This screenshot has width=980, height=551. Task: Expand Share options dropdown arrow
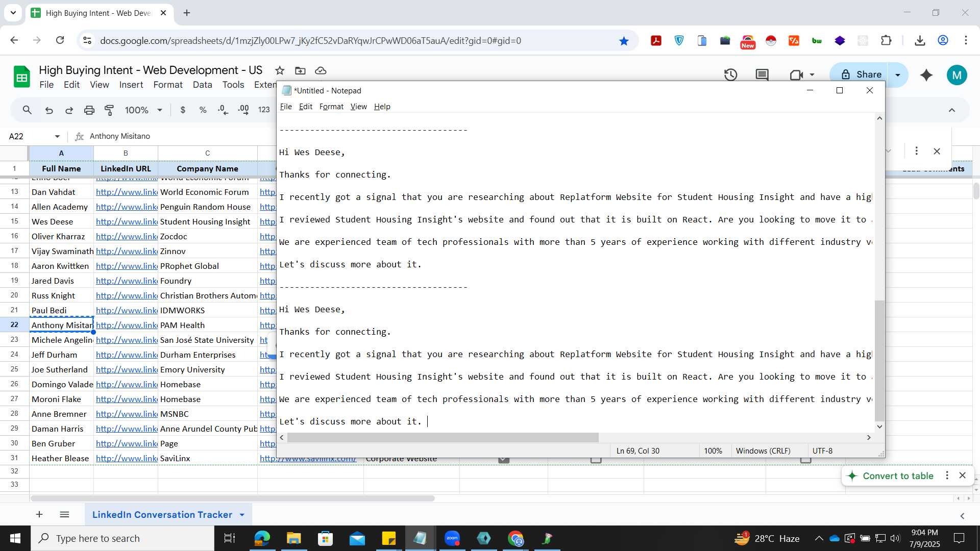(x=898, y=75)
